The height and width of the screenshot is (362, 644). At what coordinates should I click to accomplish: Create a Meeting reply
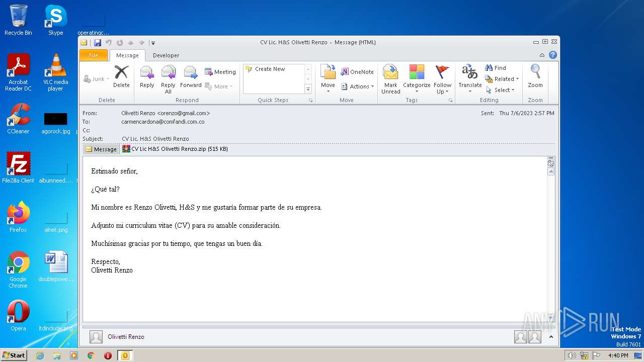(220, 72)
